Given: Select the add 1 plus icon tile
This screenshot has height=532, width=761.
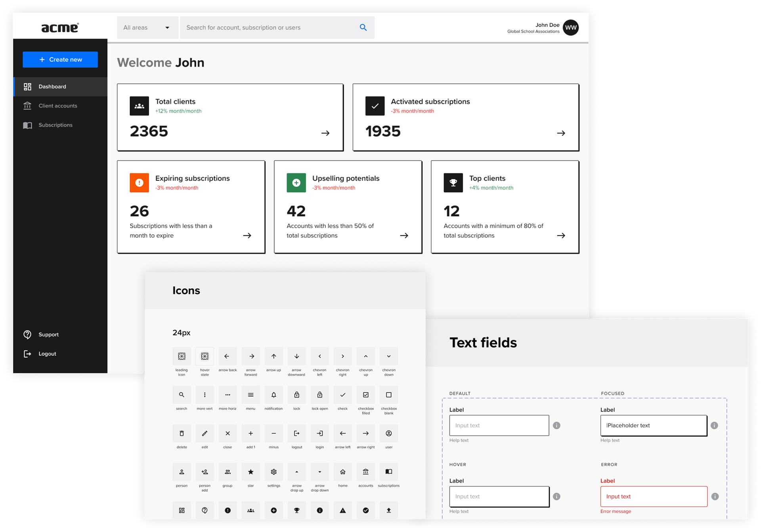Looking at the screenshot, I should [x=250, y=433].
